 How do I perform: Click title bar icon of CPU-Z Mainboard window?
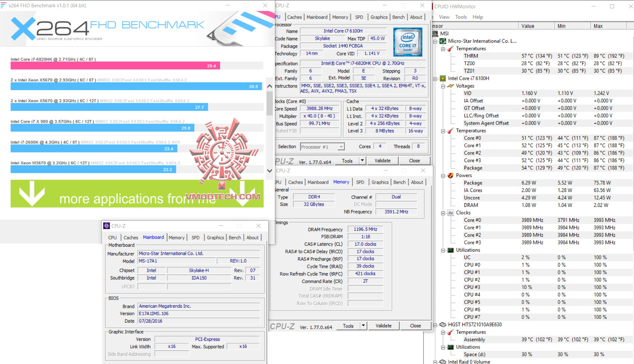pyautogui.click(x=107, y=226)
